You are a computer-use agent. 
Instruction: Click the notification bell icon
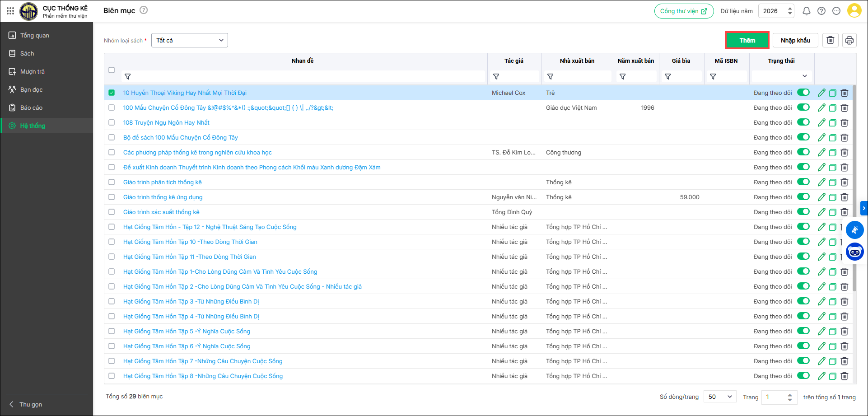pos(806,11)
